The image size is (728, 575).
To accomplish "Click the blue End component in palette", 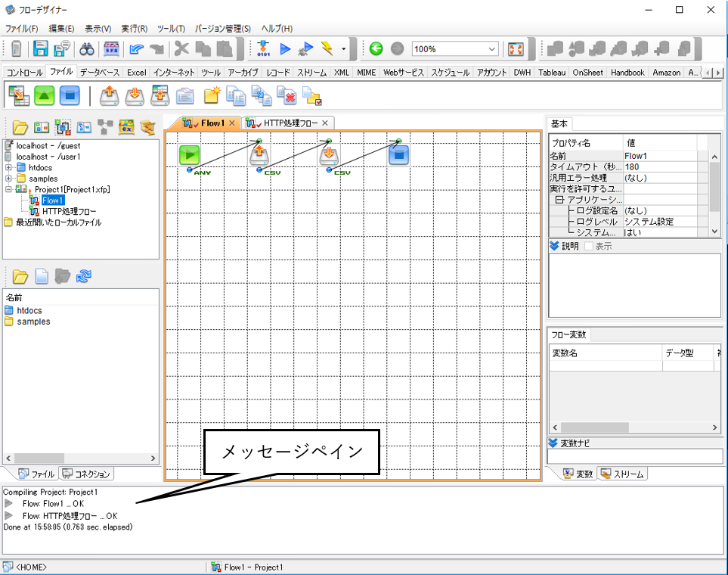I will pos(70,95).
